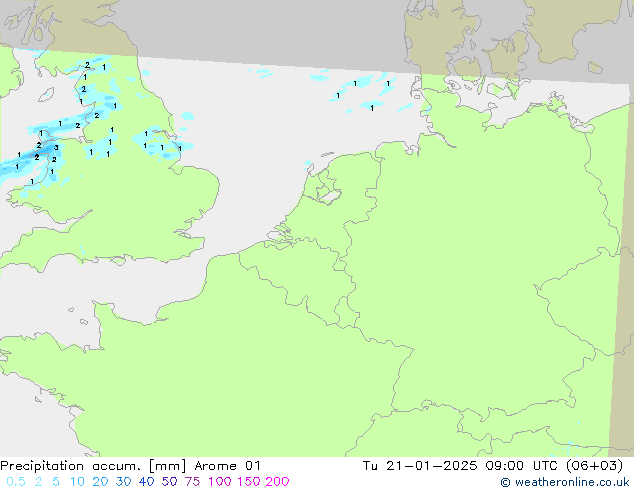Select the 0.5 mm legend value
This screenshot has width=634, height=490.
click(x=16, y=482)
